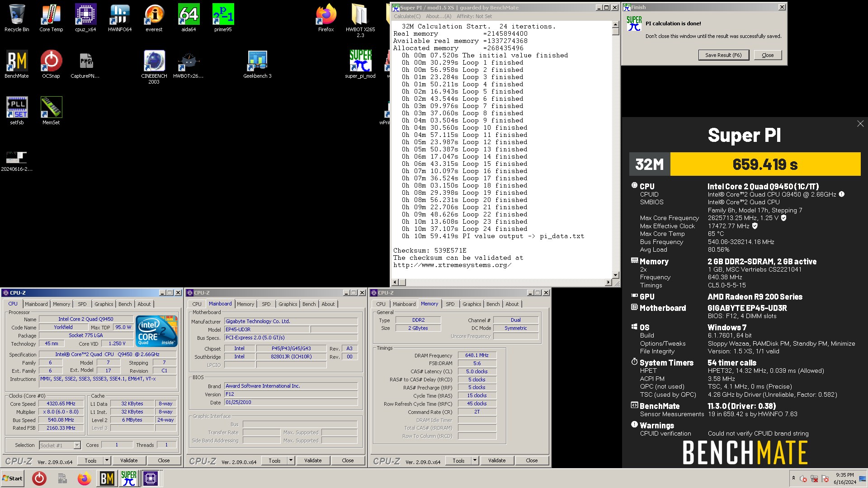Close the BenchMate Super PI result panel

point(860,124)
